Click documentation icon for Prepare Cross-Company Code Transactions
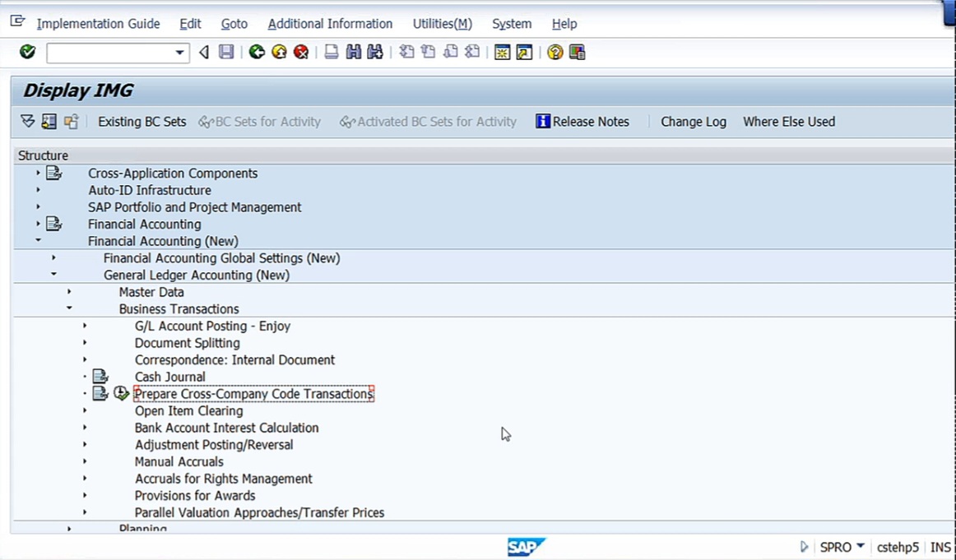This screenshot has height=560, width=956. [x=100, y=393]
